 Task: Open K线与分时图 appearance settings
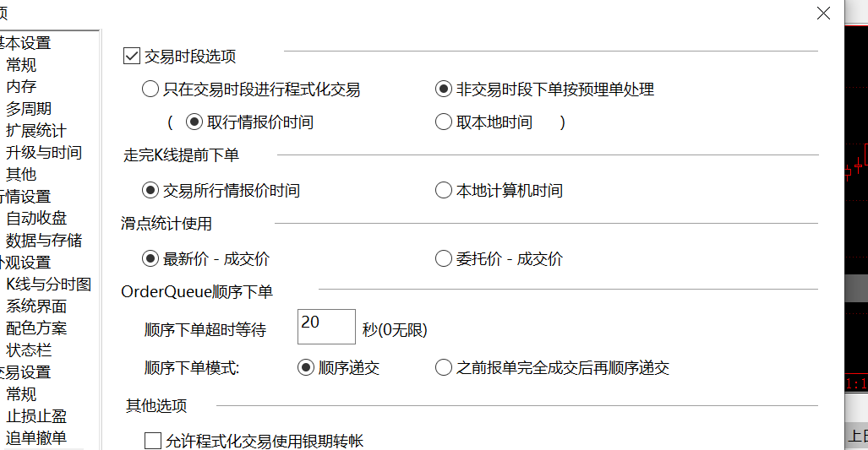coord(48,285)
